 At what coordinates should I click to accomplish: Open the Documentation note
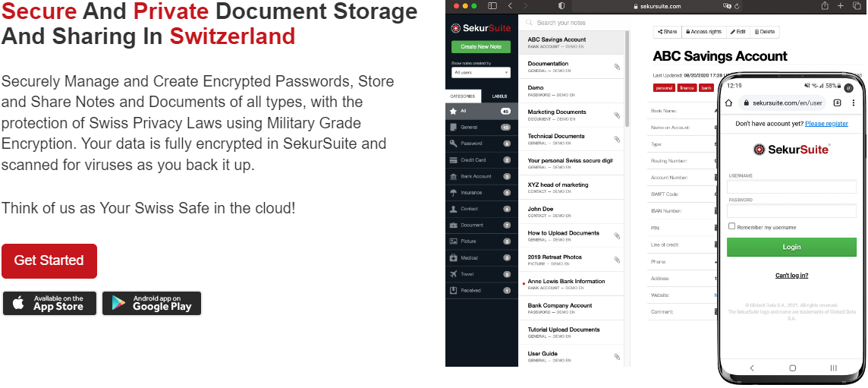[x=571, y=67]
